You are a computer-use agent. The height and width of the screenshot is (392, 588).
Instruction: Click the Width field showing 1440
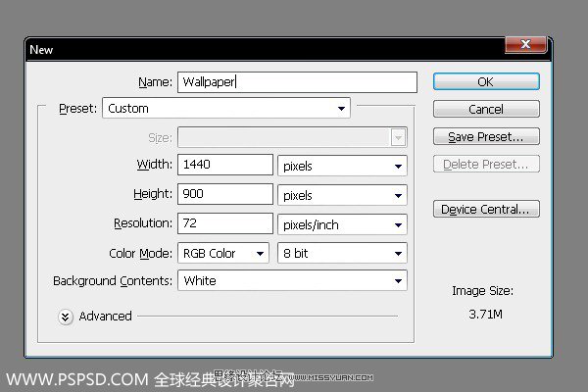[225, 165]
